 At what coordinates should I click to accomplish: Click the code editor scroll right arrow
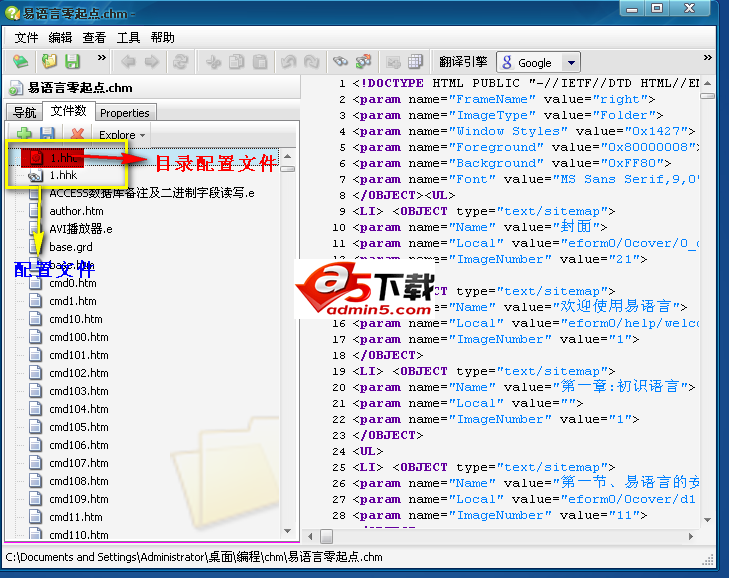(691, 537)
